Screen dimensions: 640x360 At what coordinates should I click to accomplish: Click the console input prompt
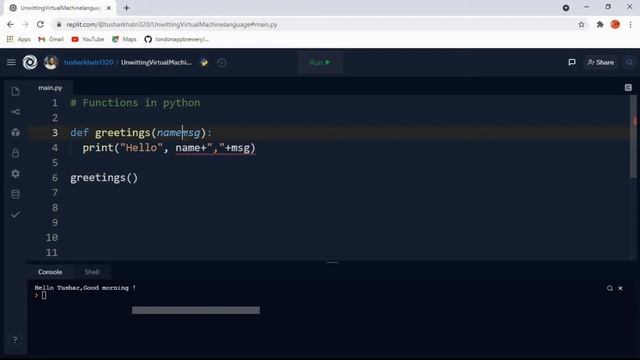(x=44, y=296)
